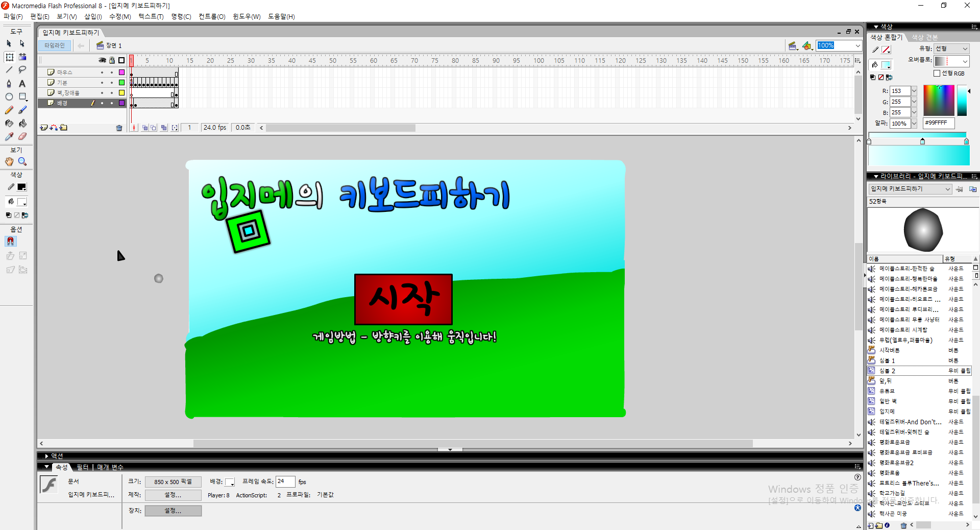The height and width of the screenshot is (530, 980).
Task: Select the Text tool
Action: (x=22, y=83)
